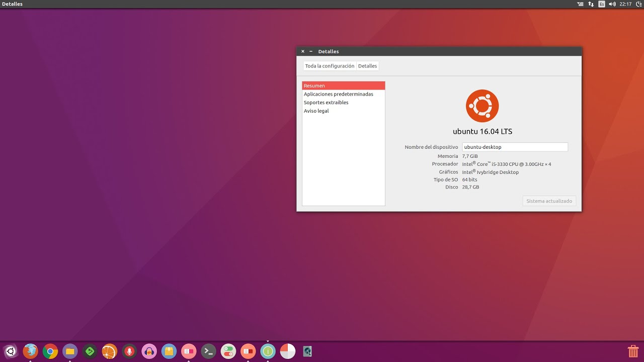Open the red microphone app in dock
The width and height of the screenshot is (644, 362).
(129, 351)
